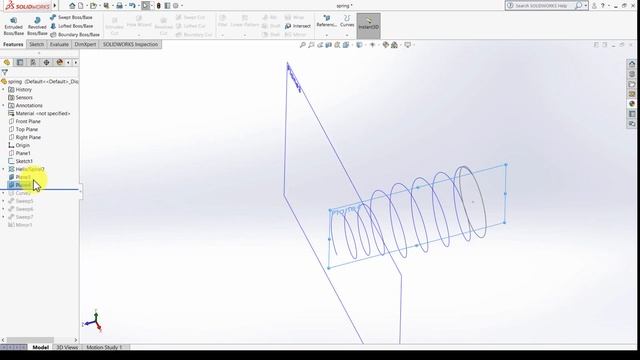
Task: Open the FeatureManager design tree tab
Action: coord(7,62)
